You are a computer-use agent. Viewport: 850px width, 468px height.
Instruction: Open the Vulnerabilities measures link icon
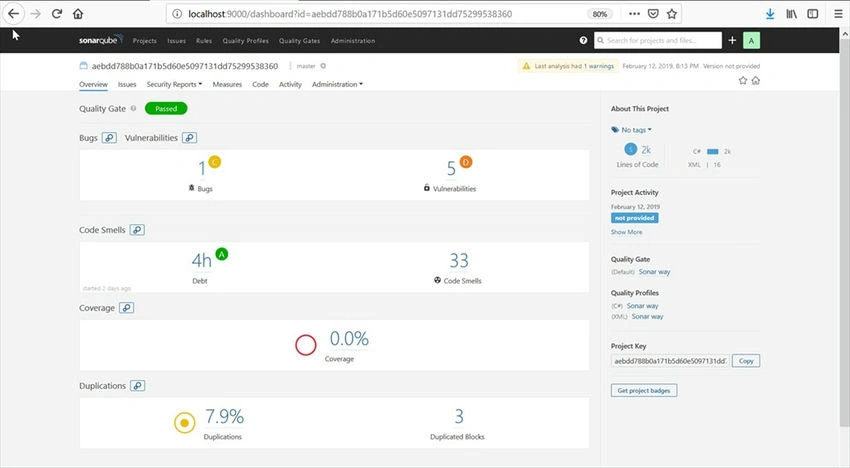189,138
